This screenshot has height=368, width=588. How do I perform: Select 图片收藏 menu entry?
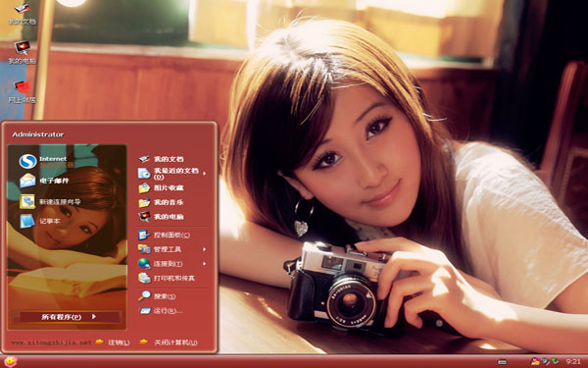point(161,187)
